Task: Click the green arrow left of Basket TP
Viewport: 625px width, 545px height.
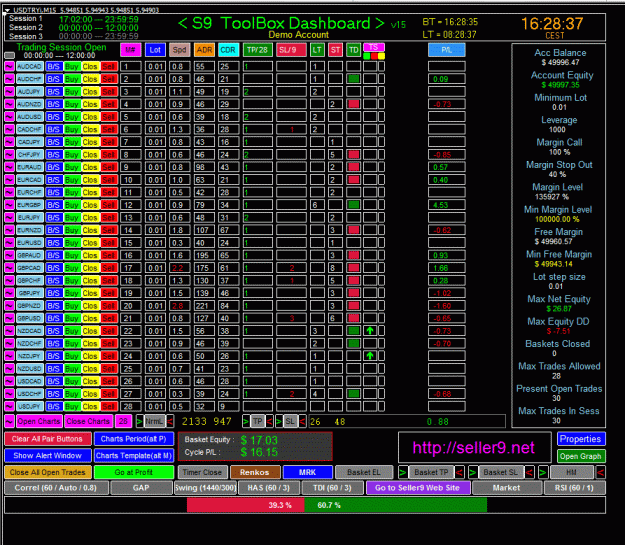Action: 403,472
